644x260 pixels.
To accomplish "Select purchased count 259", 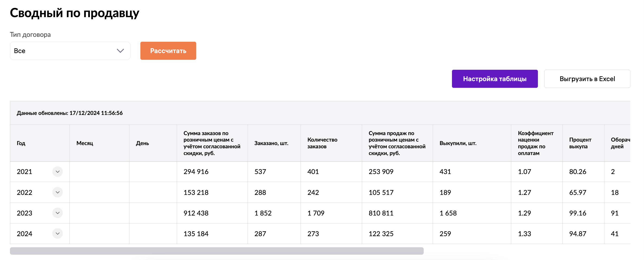I will tap(445, 234).
